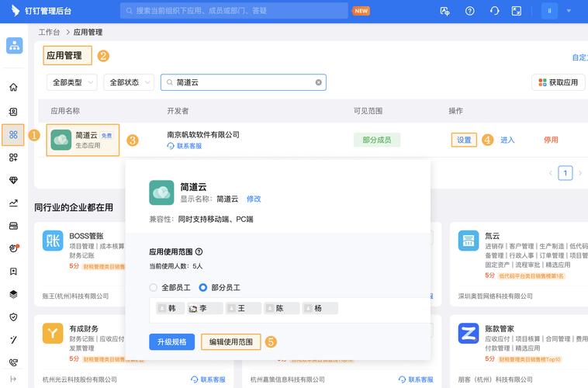Click 联系客服 for 杭州光云科技股份有限公司

pos(208,379)
